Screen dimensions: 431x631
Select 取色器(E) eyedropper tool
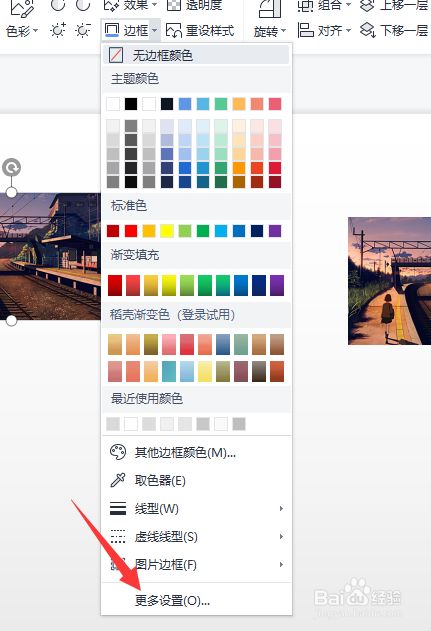click(x=196, y=480)
